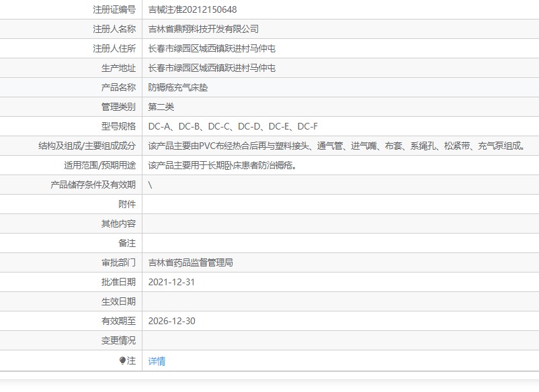
Task: Click expiry date 2026-12-30
Action: pos(171,321)
